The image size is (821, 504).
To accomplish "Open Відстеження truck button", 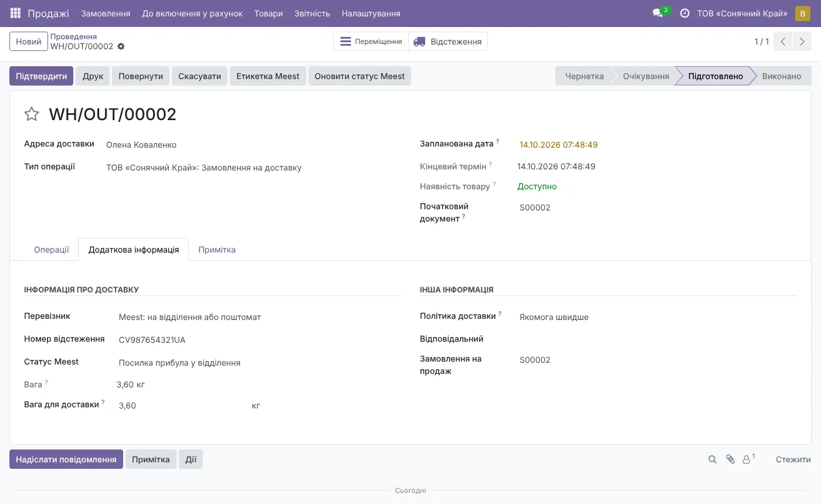I will [448, 42].
